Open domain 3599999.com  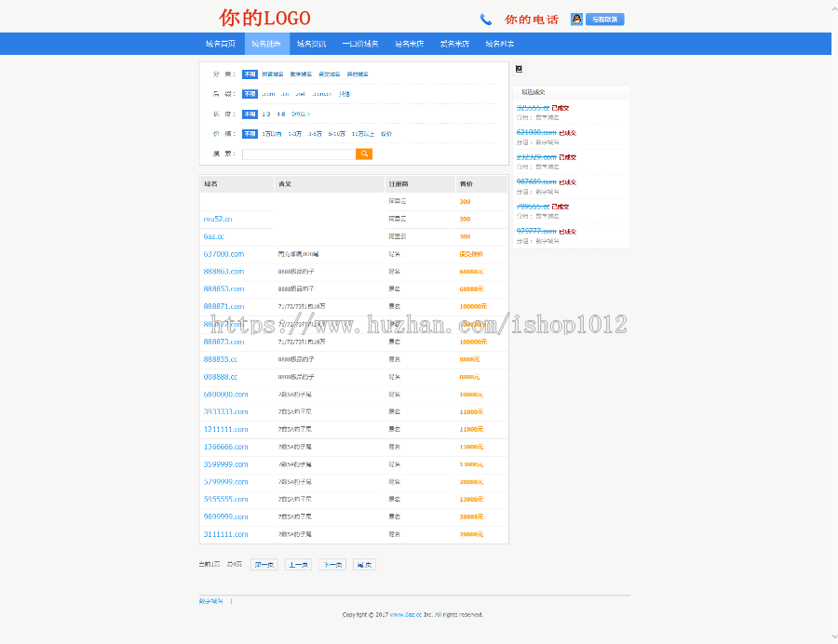(x=225, y=464)
